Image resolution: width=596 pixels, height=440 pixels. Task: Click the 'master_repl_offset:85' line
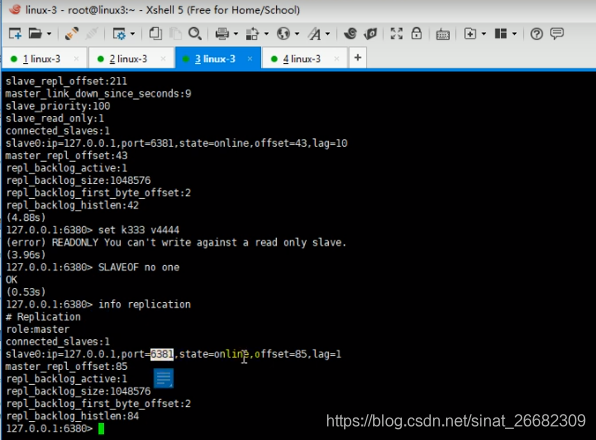(x=67, y=367)
